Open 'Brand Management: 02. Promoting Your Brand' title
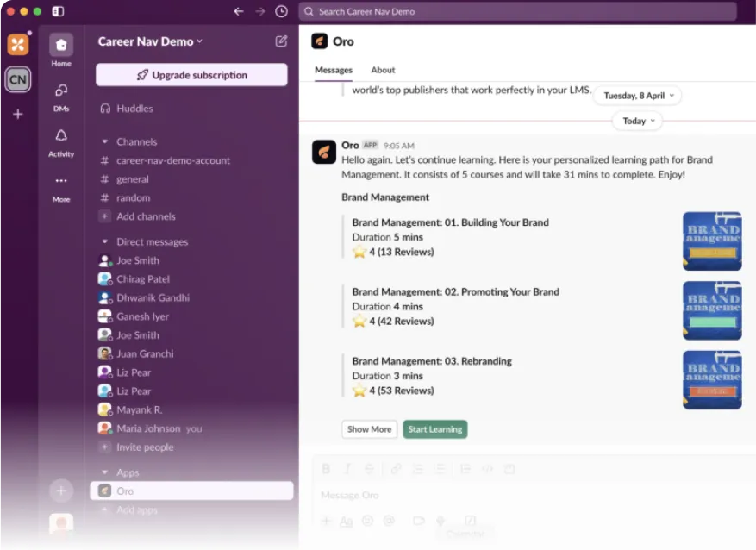This screenshot has width=756, height=550. pyautogui.click(x=456, y=291)
